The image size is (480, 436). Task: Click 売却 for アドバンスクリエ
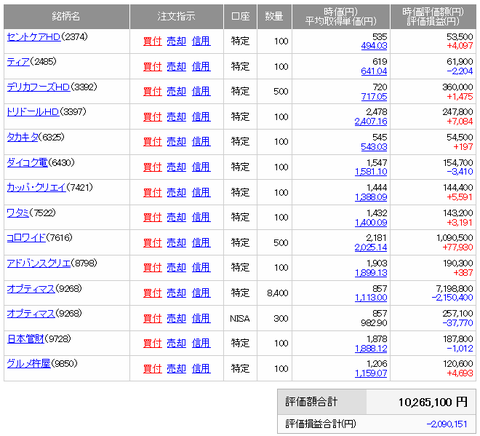click(176, 268)
